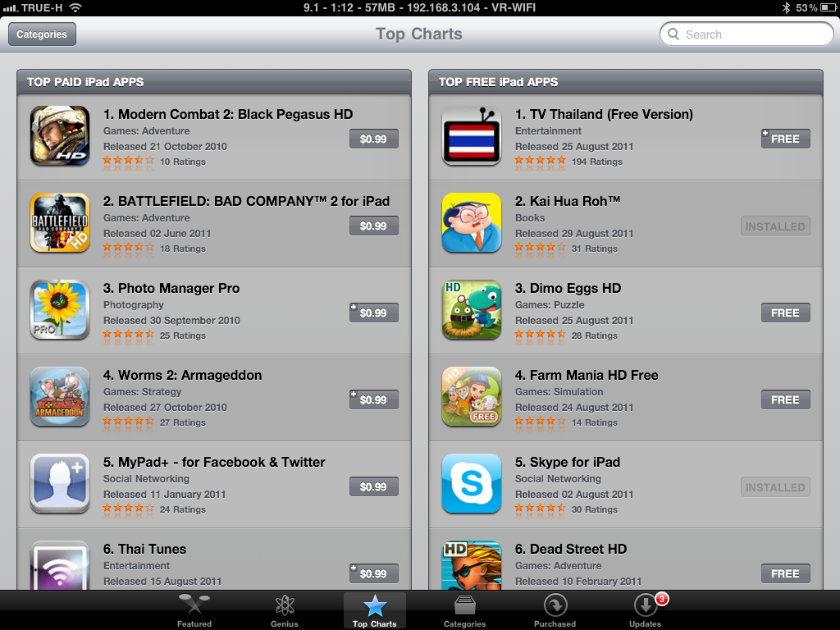Open the Dimo Eggs HD icon

click(x=472, y=309)
